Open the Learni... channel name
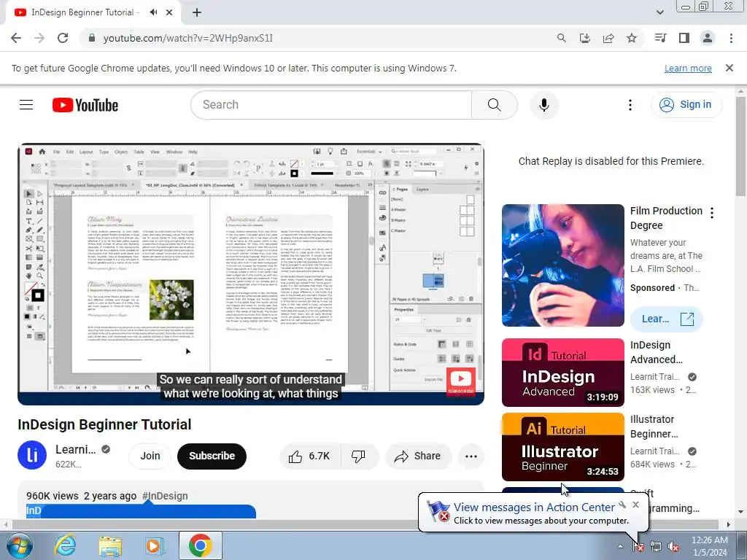The height and width of the screenshot is (560, 747). point(75,449)
